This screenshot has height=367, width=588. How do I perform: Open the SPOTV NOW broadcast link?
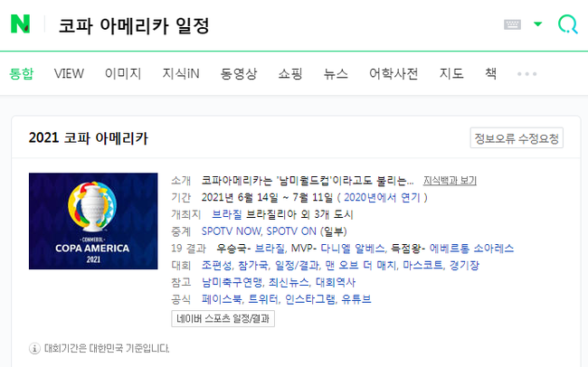(x=231, y=231)
